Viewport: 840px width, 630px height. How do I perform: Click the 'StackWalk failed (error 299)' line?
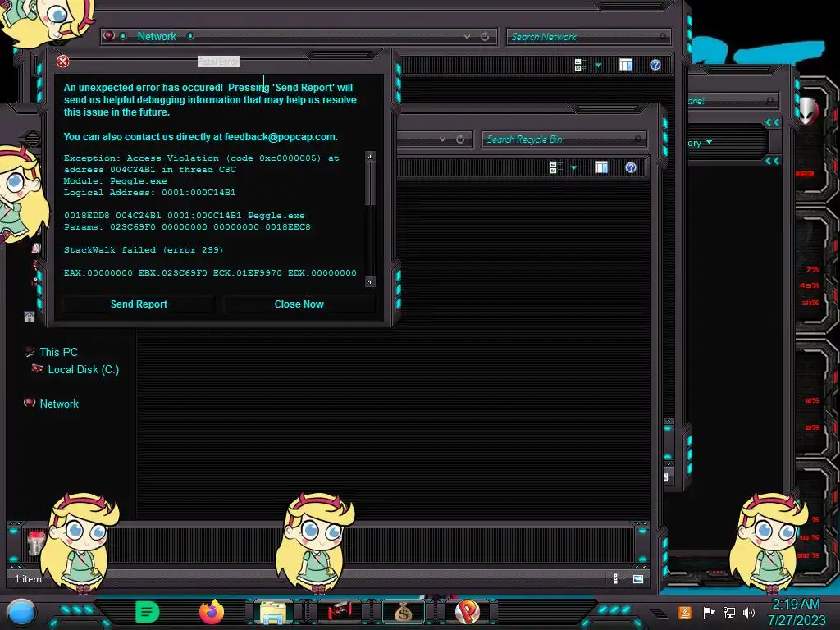click(144, 249)
